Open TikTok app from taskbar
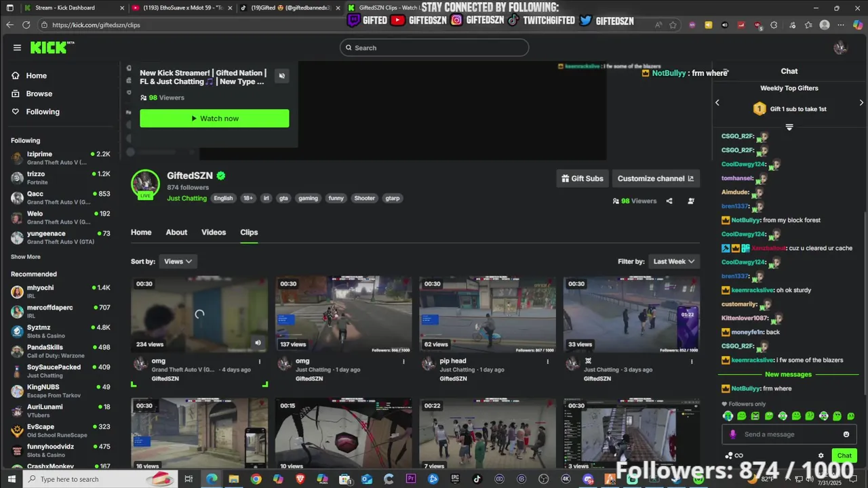 [x=477, y=479]
